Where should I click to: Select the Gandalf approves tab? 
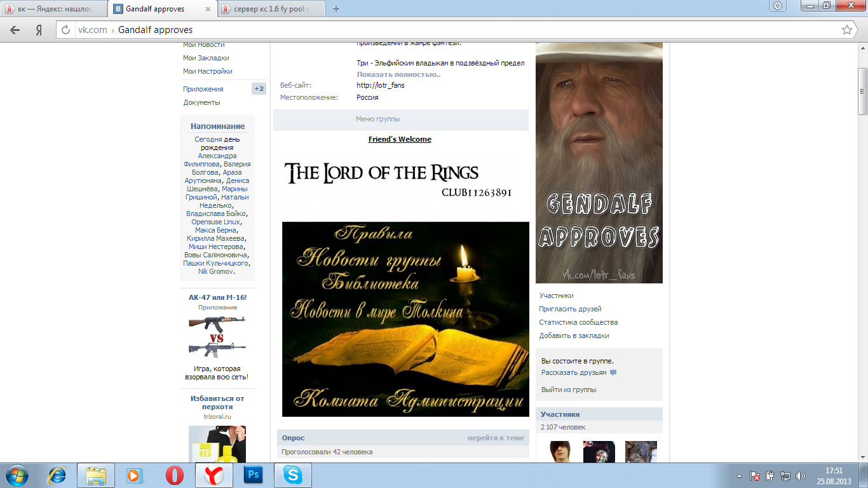[162, 10]
